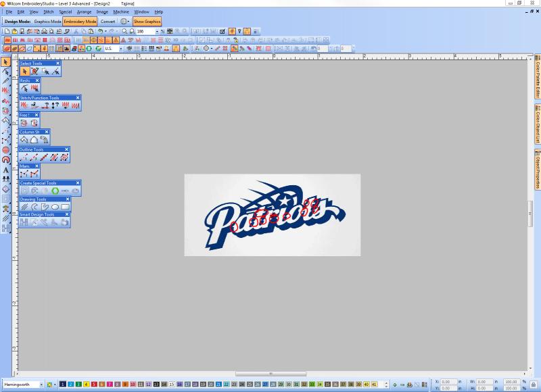This screenshot has height=392, width=541.
Task: Select color swatch 41 in the palette
Action: (374, 385)
